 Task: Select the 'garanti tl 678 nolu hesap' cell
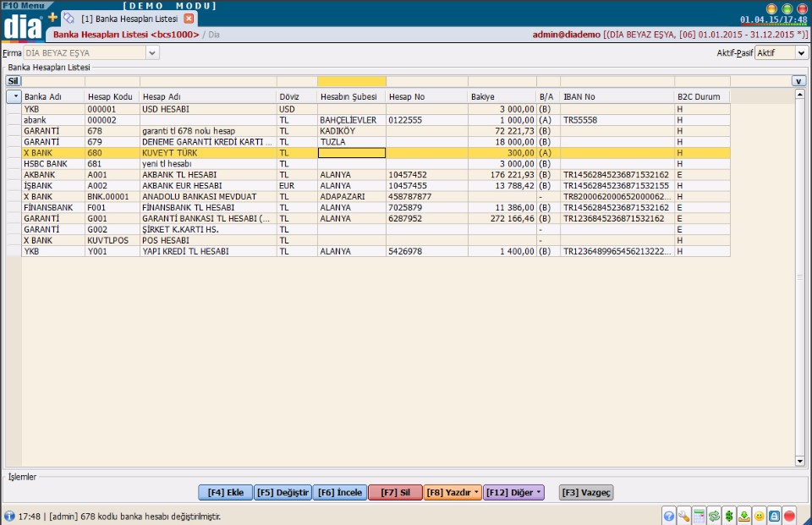click(208, 131)
